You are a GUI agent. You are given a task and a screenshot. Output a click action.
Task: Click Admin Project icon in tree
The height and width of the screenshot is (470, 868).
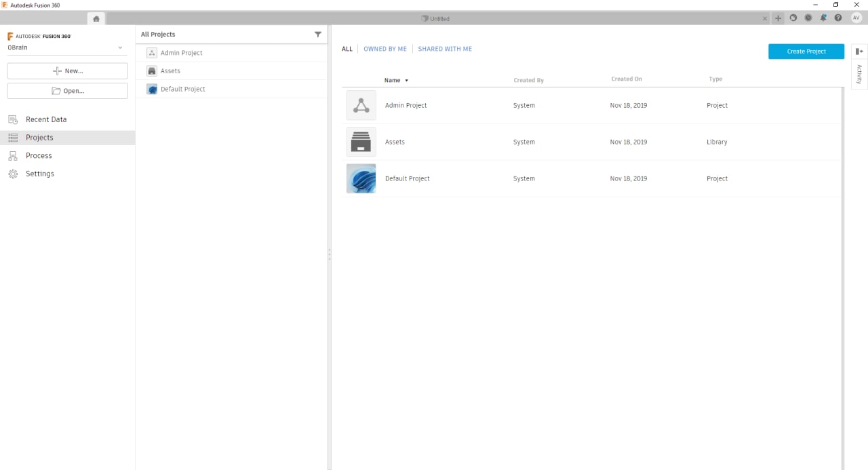[x=152, y=53]
